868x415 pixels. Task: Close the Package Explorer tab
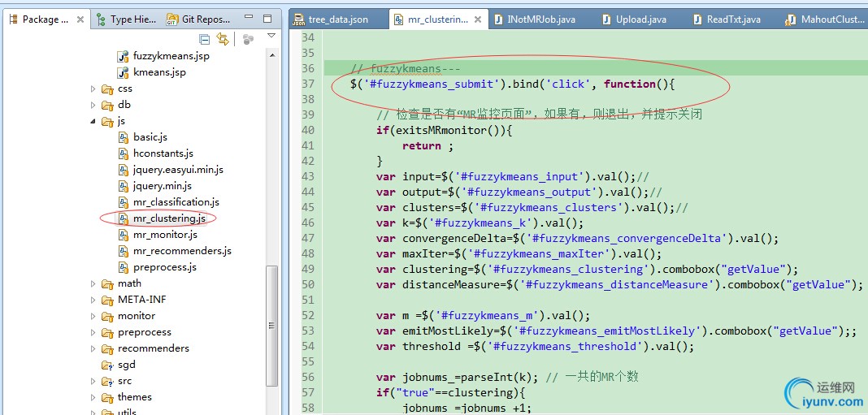80,19
